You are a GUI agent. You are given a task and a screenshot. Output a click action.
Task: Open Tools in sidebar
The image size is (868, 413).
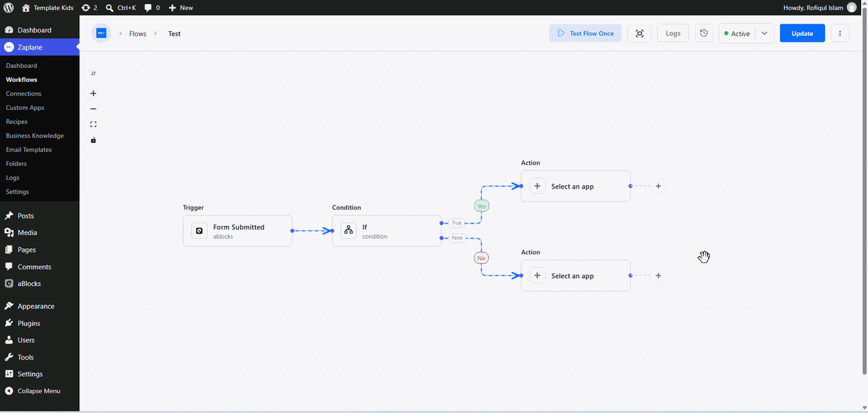point(39,357)
